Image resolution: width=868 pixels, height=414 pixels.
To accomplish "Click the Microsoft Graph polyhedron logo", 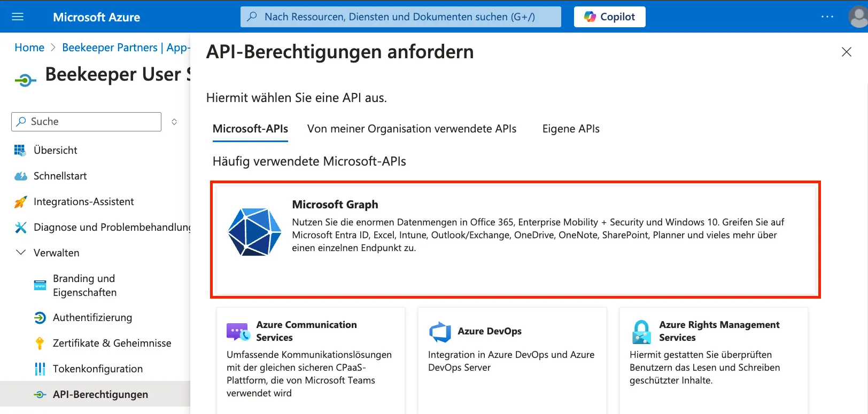I will (254, 232).
